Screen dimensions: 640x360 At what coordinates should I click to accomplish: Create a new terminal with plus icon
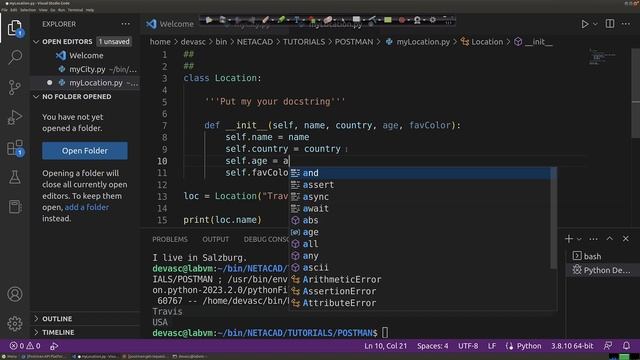(x=569, y=239)
